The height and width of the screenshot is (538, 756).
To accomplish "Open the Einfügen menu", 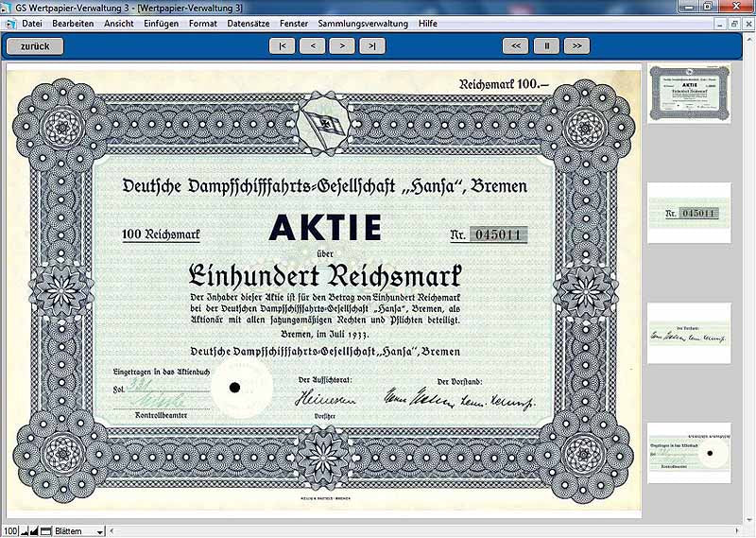I will pos(161,23).
